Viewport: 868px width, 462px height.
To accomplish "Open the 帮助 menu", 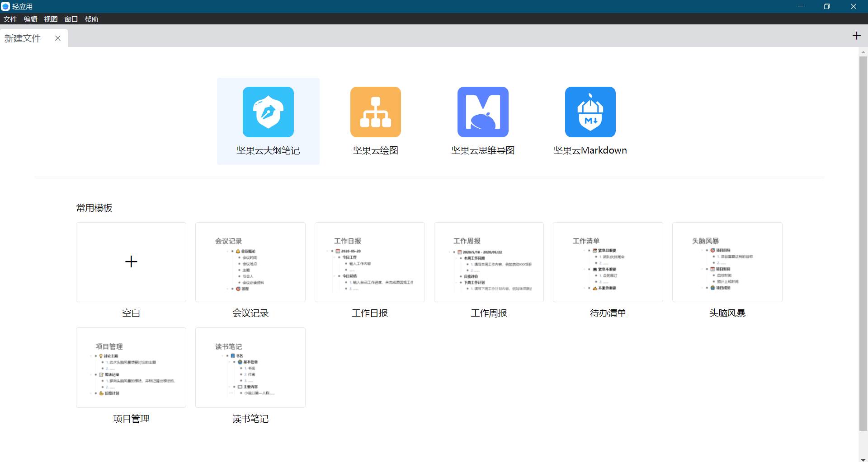I will coord(91,19).
